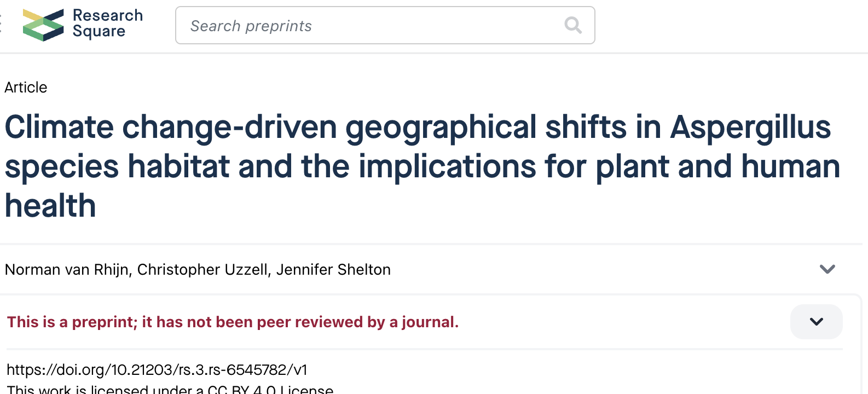
Task: Expand the preprint notice chevron button
Action: click(x=817, y=322)
